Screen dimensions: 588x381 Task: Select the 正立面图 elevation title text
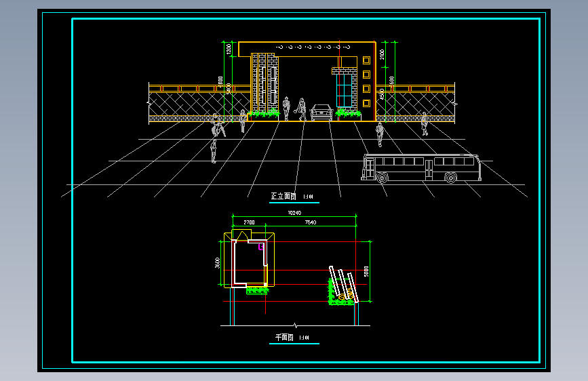283,196
